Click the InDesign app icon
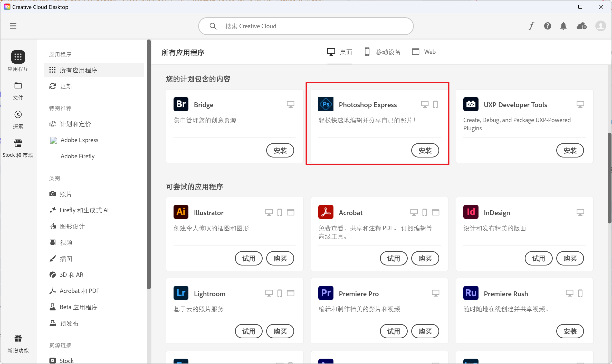Viewport: 612px width, 364px height. pyautogui.click(x=471, y=212)
